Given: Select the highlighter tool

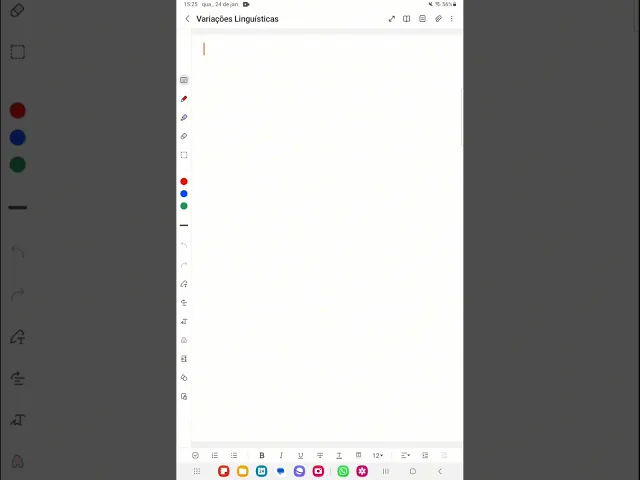Looking at the screenshot, I should click(x=184, y=118).
